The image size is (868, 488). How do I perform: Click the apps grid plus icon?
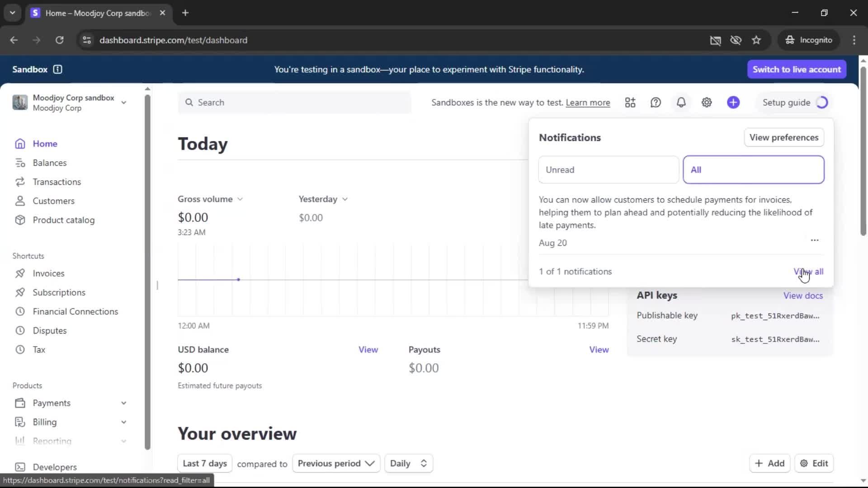(x=630, y=103)
